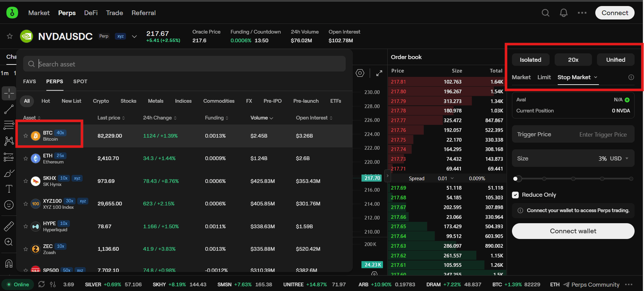This screenshot has height=291, width=644.
Task: Select the zoom-in chart tool
Action: 9,242
